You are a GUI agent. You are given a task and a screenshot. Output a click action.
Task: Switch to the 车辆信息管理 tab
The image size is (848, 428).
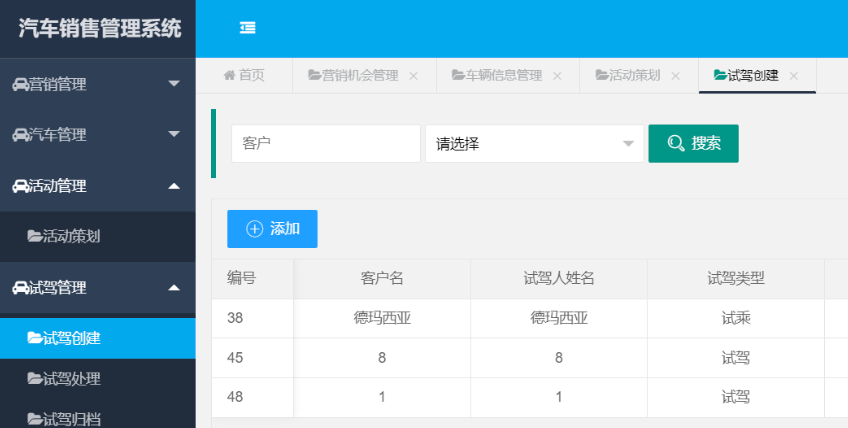point(496,76)
